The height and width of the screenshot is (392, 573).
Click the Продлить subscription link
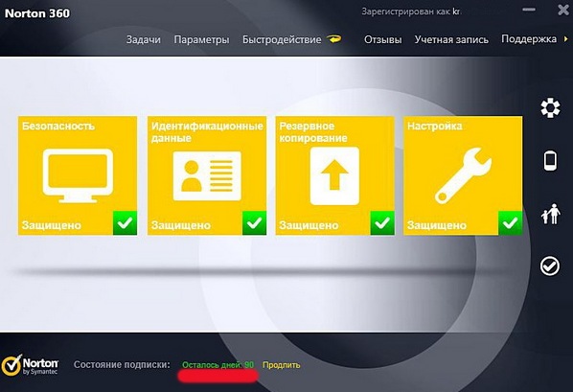(282, 365)
